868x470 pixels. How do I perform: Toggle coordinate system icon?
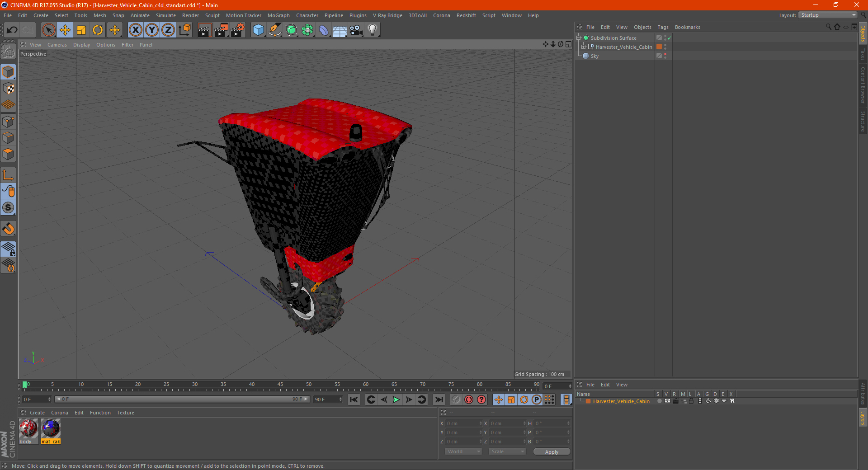pos(184,30)
